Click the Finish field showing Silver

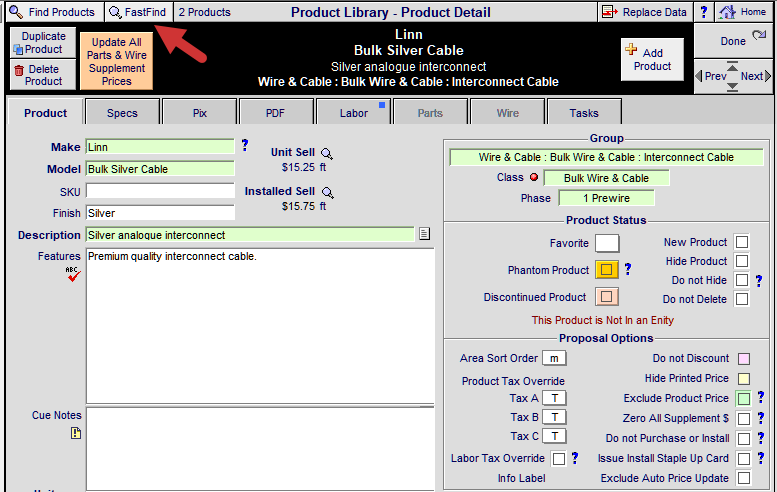tap(160, 213)
